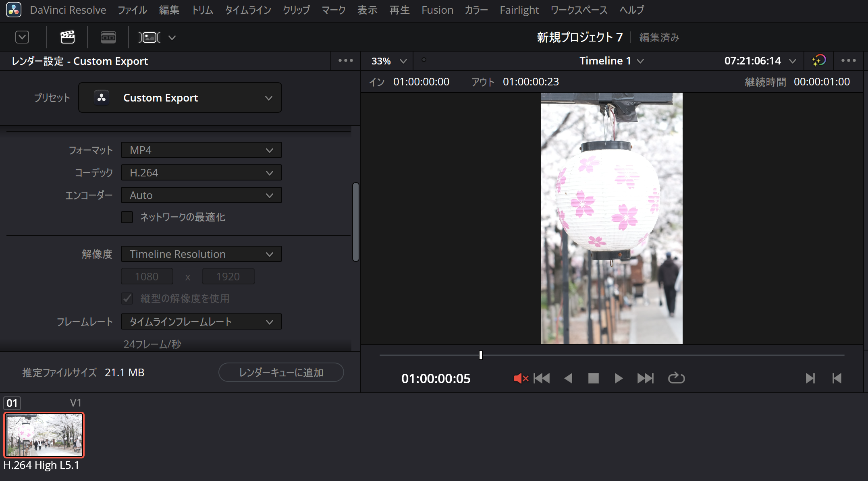The width and height of the screenshot is (868, 481).
Task: Click the 新規プロジェクト 7 project title
Action: [x=579, y=37]
